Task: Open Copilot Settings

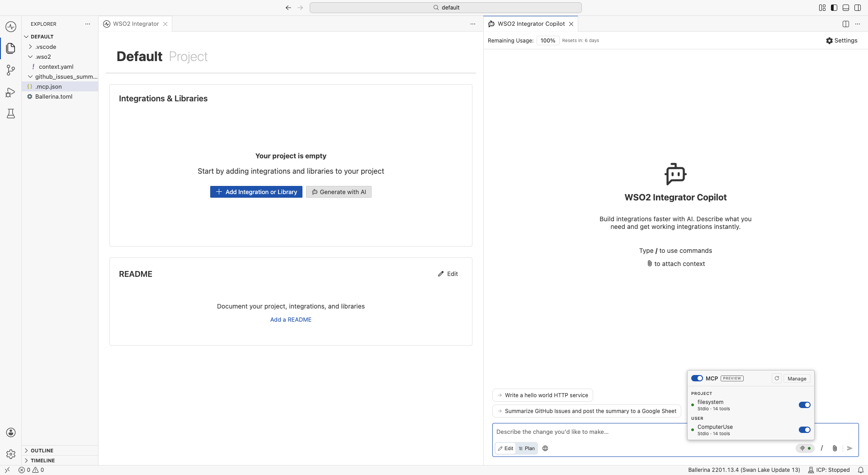Action: (x=842, y=40)
